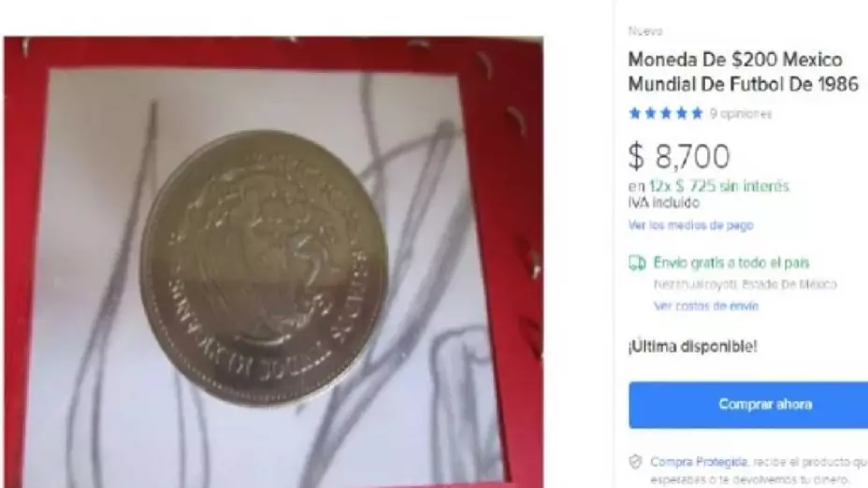Image resolution: width=868 pixels, height=488 pixels.
Task: Open Ver los medios de pago link
Action: tap(690, 225)
